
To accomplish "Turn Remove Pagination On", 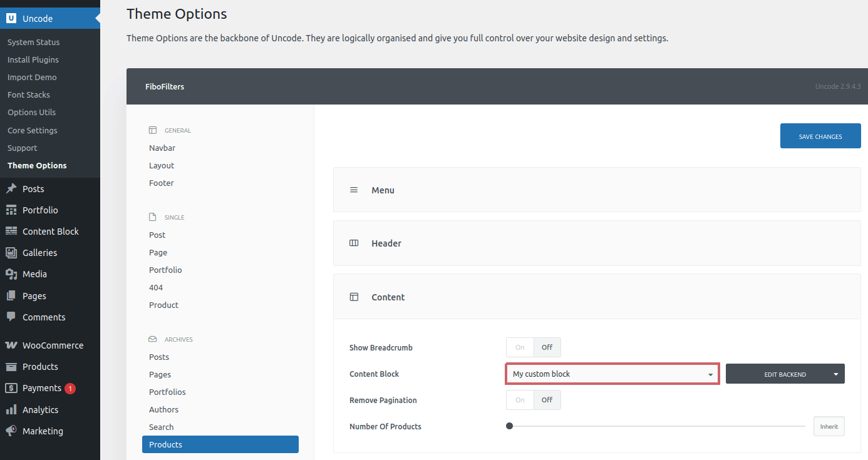I will coord(520,400).
